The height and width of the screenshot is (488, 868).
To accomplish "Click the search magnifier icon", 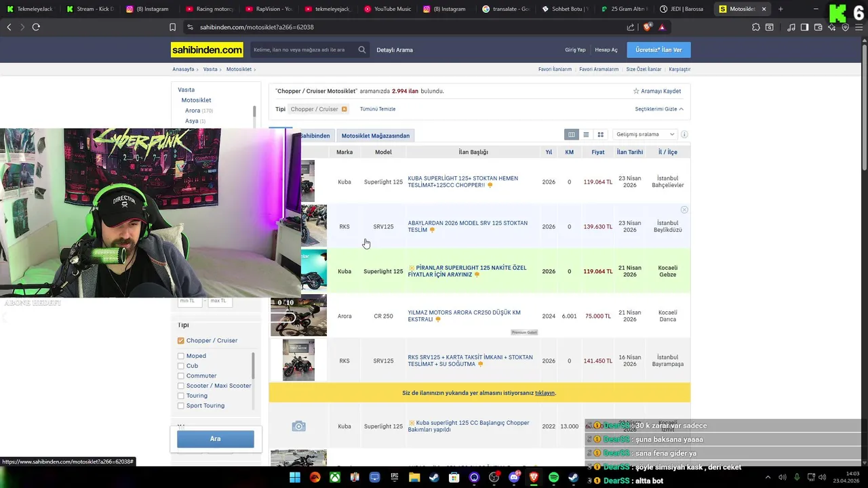I will point(362,49).
